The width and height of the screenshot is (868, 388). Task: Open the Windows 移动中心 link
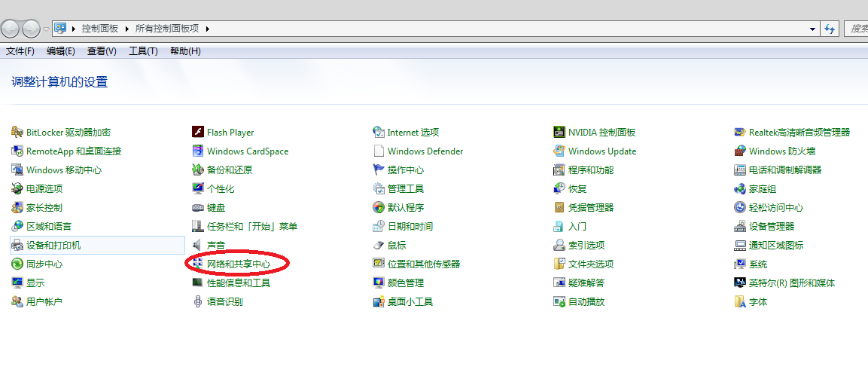click(64, 170)
